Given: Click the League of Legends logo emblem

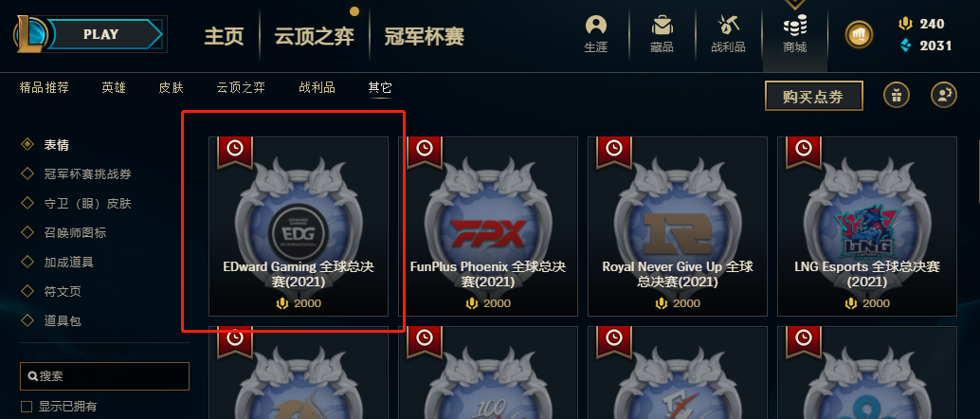Looking at the screenshot, I should pos(29,34).
